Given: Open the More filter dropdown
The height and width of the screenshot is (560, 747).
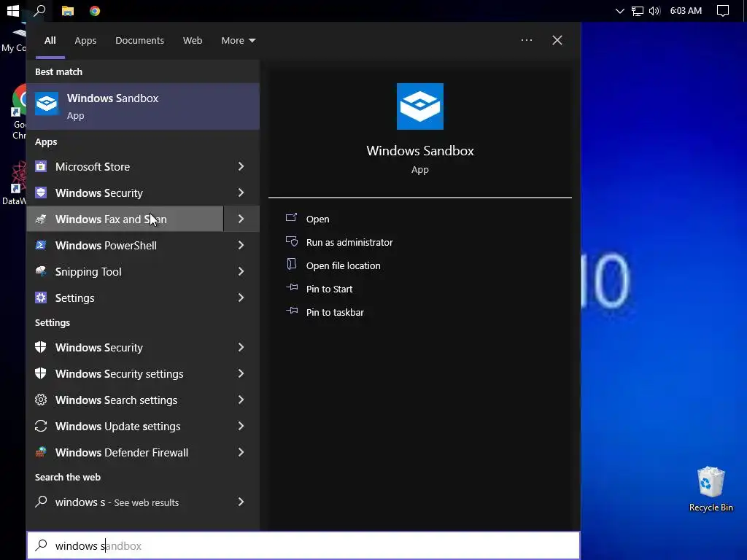Looking at the screenshot, I should (239, 41).
